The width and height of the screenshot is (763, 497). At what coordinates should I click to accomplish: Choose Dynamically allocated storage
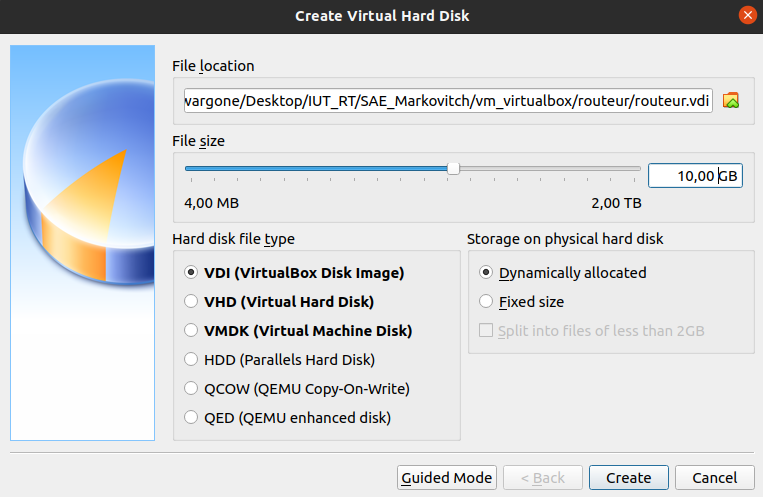[x=486, y=272]
